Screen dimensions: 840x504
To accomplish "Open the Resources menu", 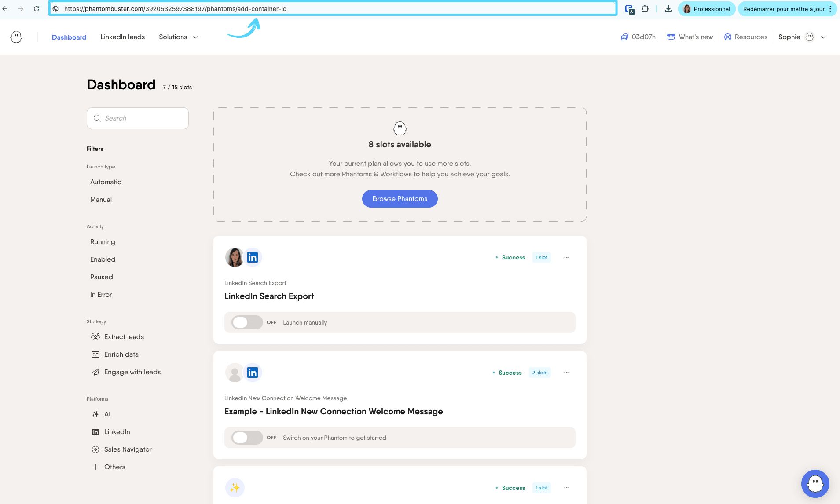I will point(746,37).
